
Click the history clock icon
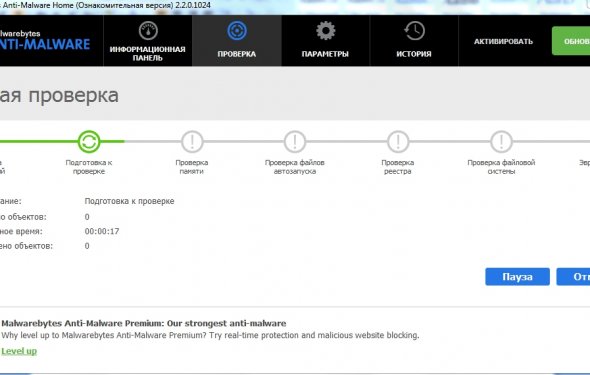click(414, 31)
